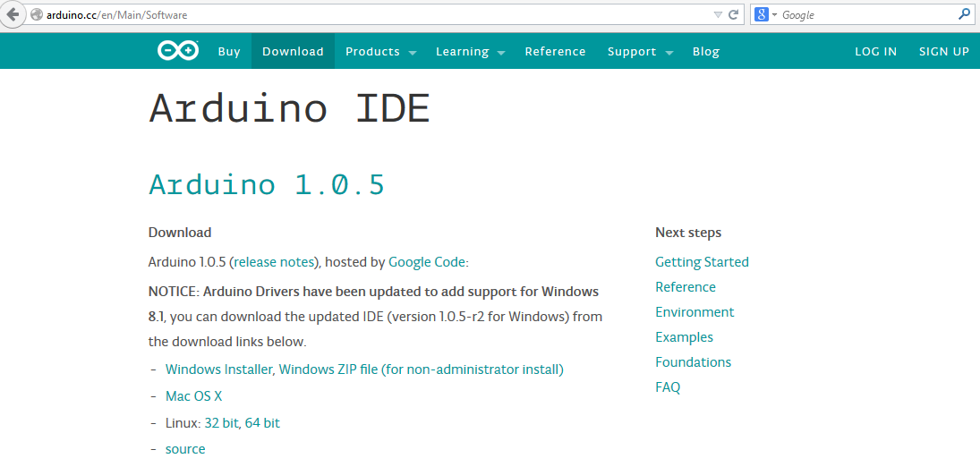Click the search magnifier icon
The height and width of the screenshot is (467, 980).
tap(964, 13)
